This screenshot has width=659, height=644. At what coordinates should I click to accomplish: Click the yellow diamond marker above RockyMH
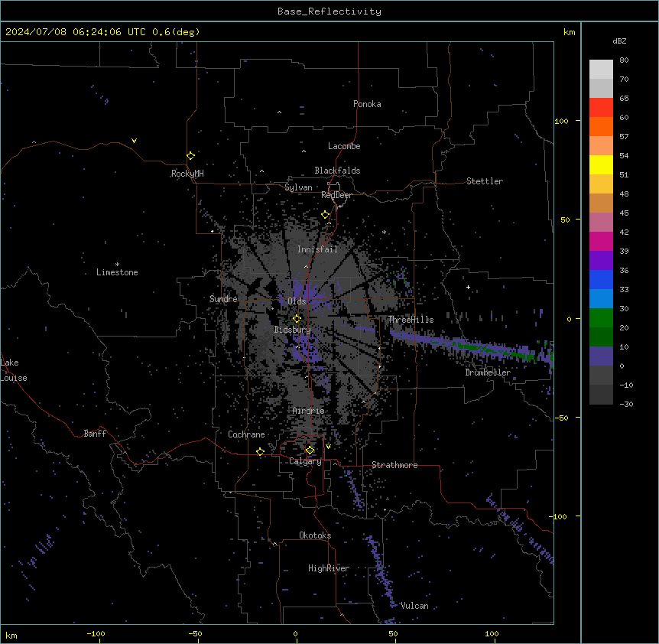190,155
